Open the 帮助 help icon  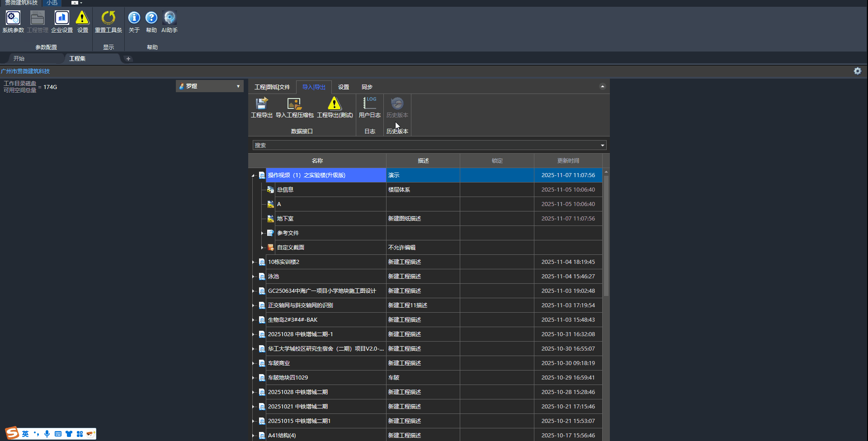point(151,19)
